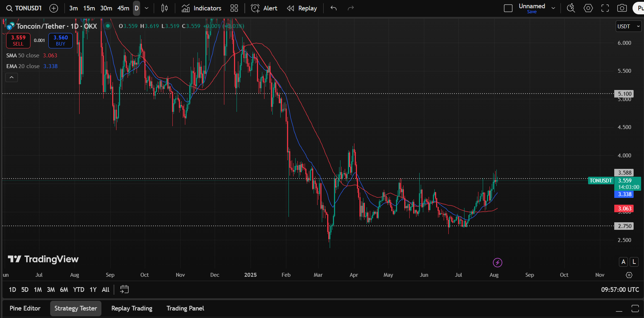The image size is (644, 318).
Task: Set date range to 3M
Action: 51,290
